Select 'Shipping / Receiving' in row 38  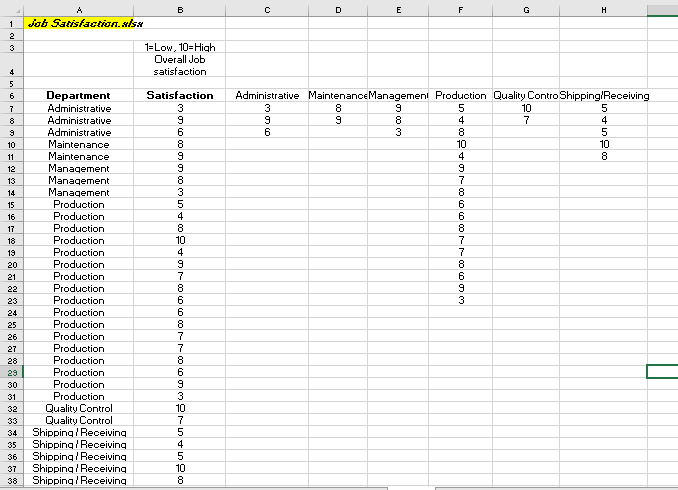pyautogui.click(x=79, y=480)
